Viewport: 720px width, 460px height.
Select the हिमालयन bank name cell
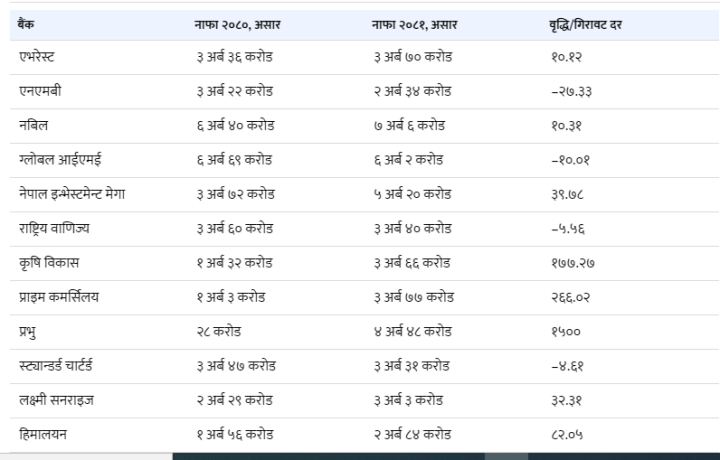click(x=46, y=434)
